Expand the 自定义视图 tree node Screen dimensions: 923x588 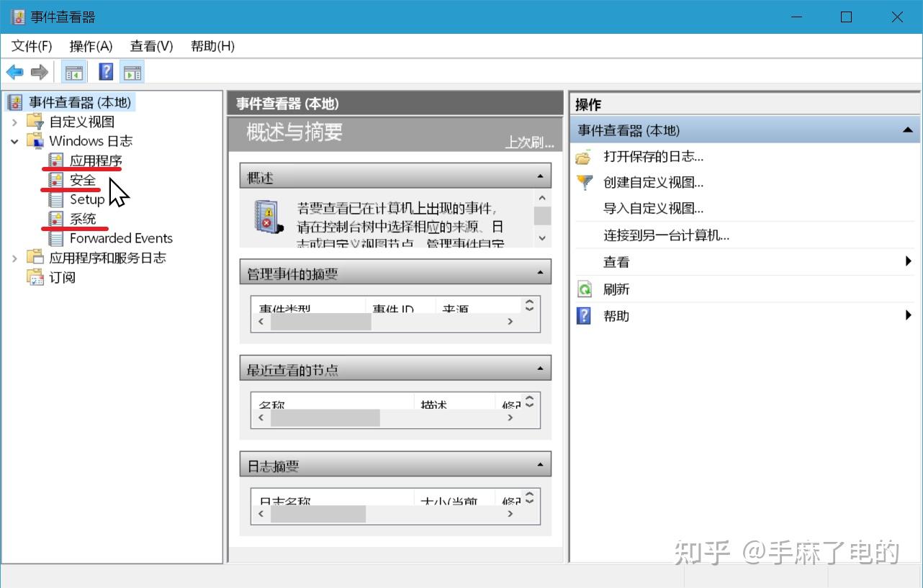(14, 122)
